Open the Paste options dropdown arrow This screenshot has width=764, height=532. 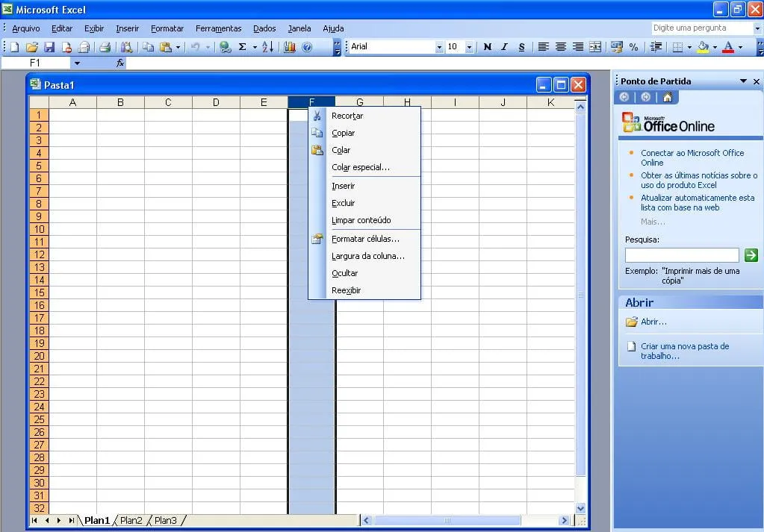(178, 47)
